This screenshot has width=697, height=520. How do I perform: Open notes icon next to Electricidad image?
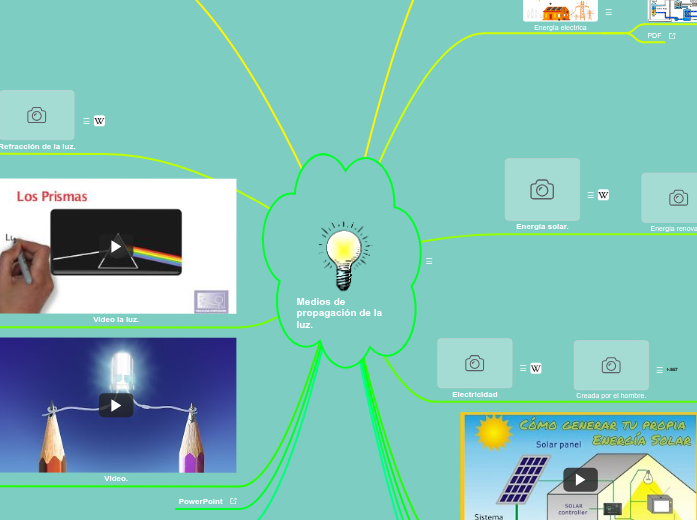(523, 368)
